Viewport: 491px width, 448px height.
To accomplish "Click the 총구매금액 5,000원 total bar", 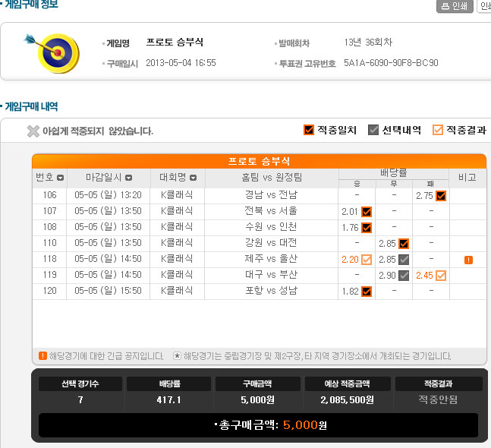I will (x=258, y=425).
